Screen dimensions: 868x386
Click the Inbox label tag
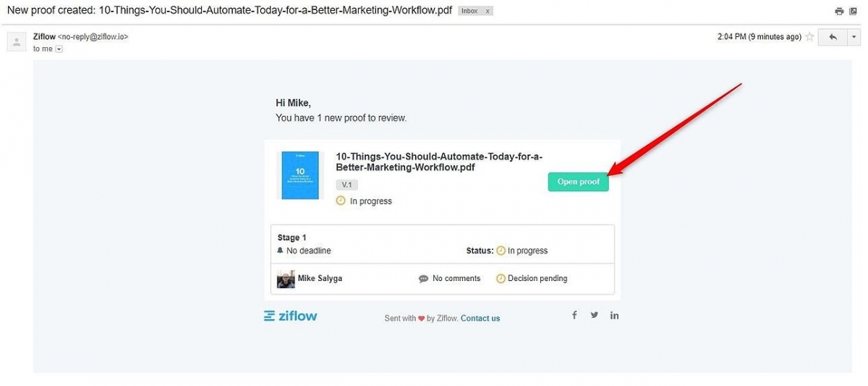click(x=469, y=12)
